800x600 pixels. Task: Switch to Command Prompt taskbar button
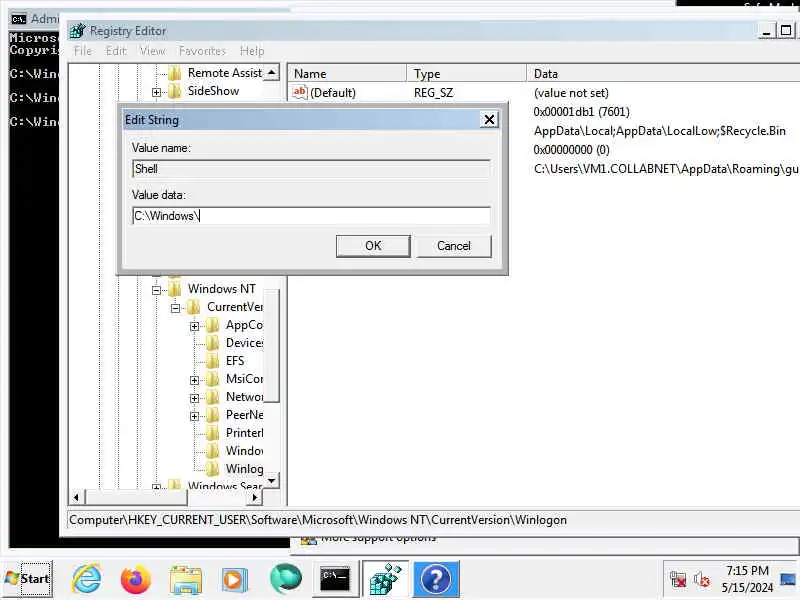pos(335,579)
